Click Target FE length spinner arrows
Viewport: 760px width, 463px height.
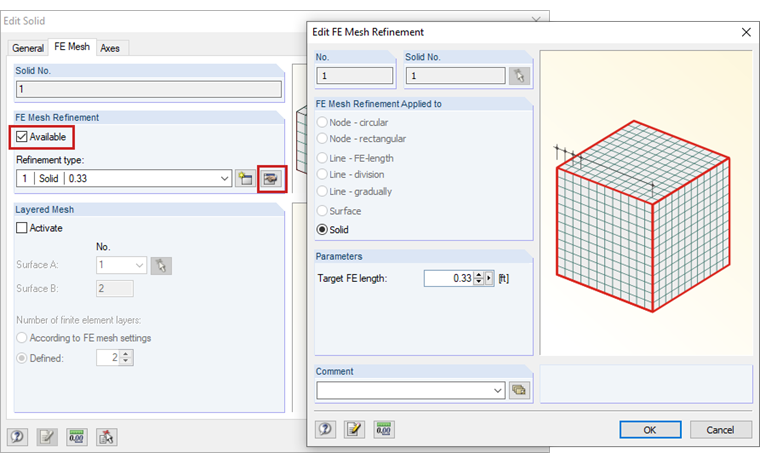[479, 278]
